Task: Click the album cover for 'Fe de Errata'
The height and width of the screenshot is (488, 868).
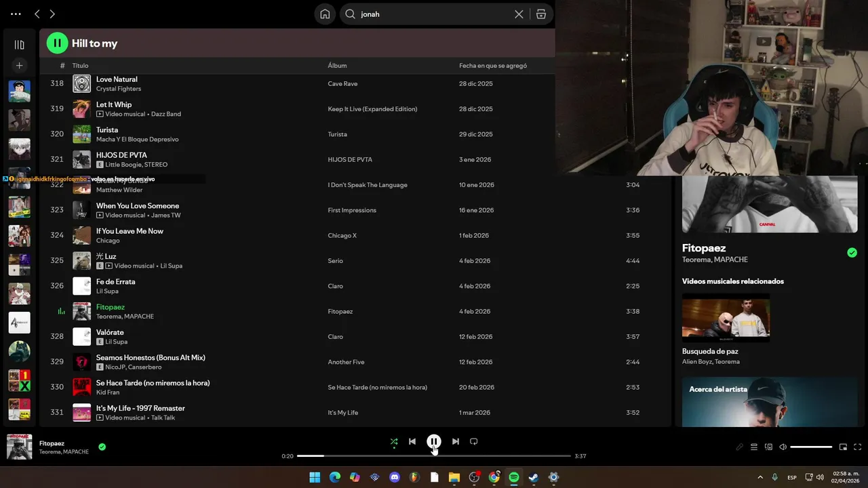Action: pos(81,286)
